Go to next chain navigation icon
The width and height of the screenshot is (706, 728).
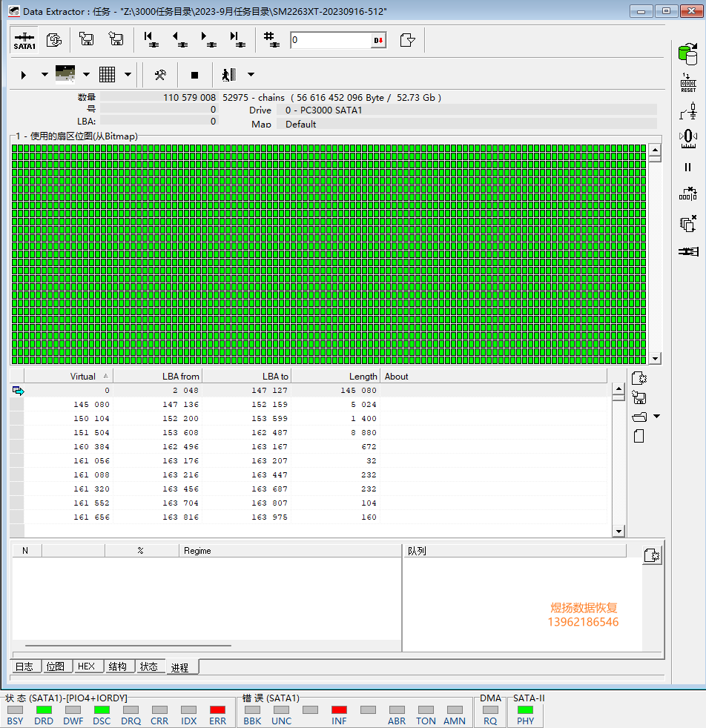[x=208, y=39]
